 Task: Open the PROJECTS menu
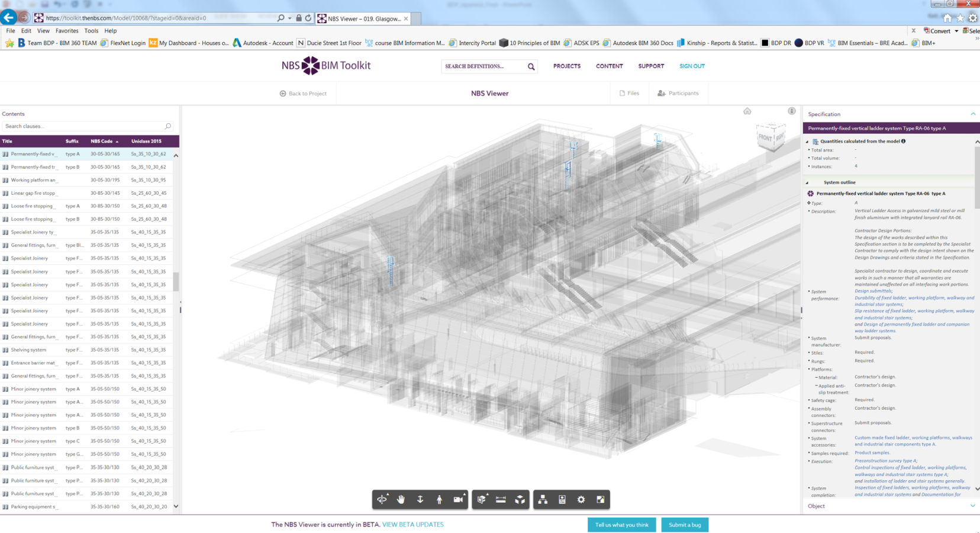coord(566,66)
